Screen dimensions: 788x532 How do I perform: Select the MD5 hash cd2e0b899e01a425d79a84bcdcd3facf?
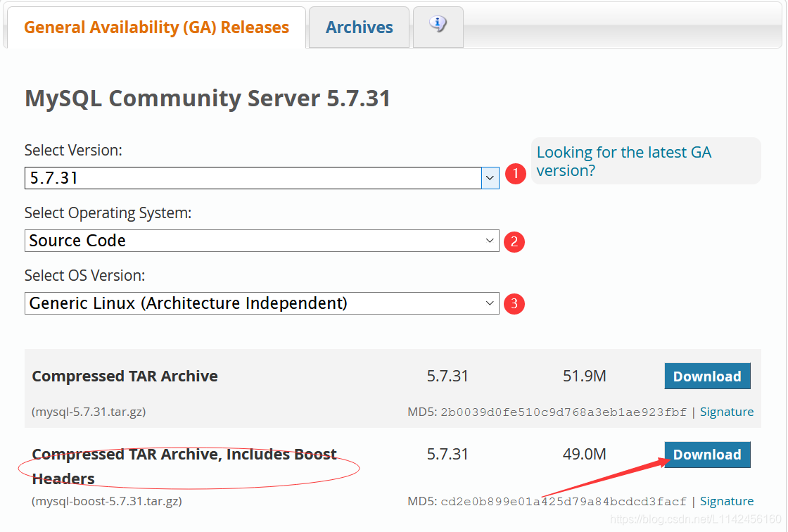564,502
